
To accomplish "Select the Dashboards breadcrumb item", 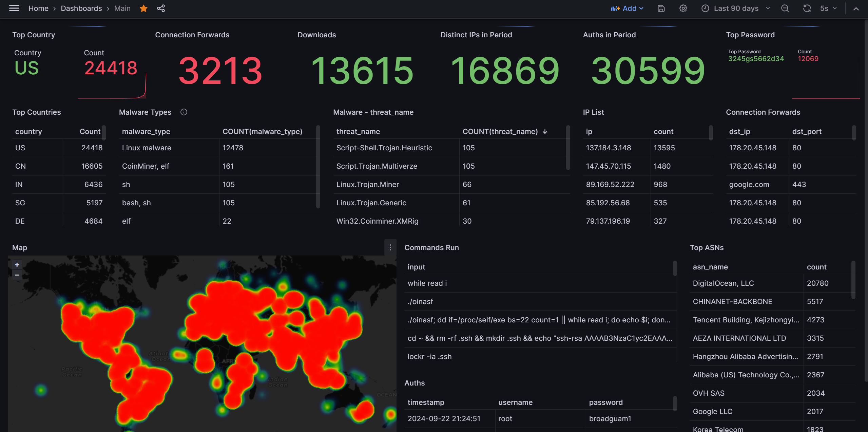I will (81, 8).
